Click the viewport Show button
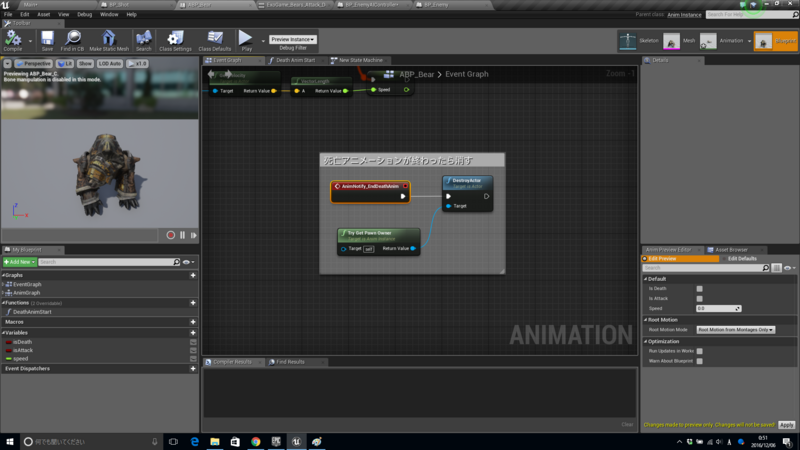The width and height of the screenshot is (800, 450). pyautogui.click(x=85, y=64)
